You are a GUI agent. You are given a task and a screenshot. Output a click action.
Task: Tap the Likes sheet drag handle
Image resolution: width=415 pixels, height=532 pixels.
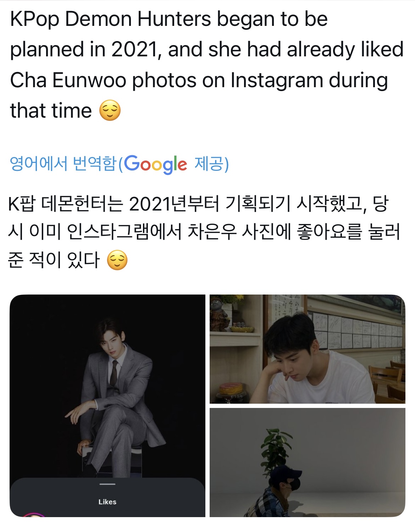pyautogui.click(x=107, y=484)
